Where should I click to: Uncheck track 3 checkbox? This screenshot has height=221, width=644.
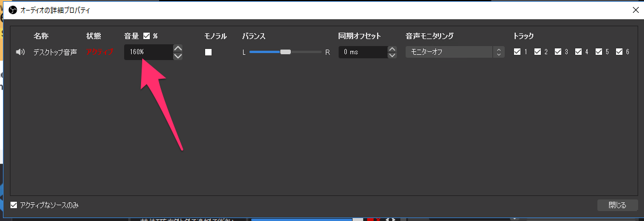pos(558,52)
